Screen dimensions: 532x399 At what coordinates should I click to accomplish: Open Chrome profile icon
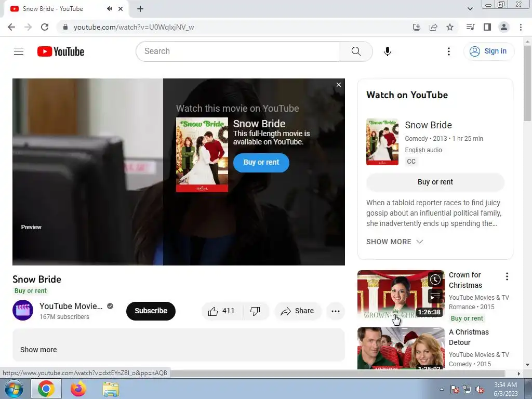coord(504,27)
